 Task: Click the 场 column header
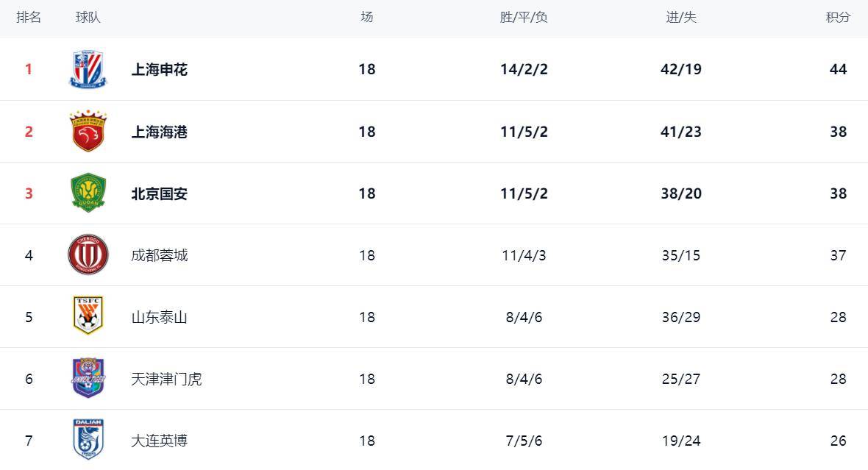tap(367, 18)
